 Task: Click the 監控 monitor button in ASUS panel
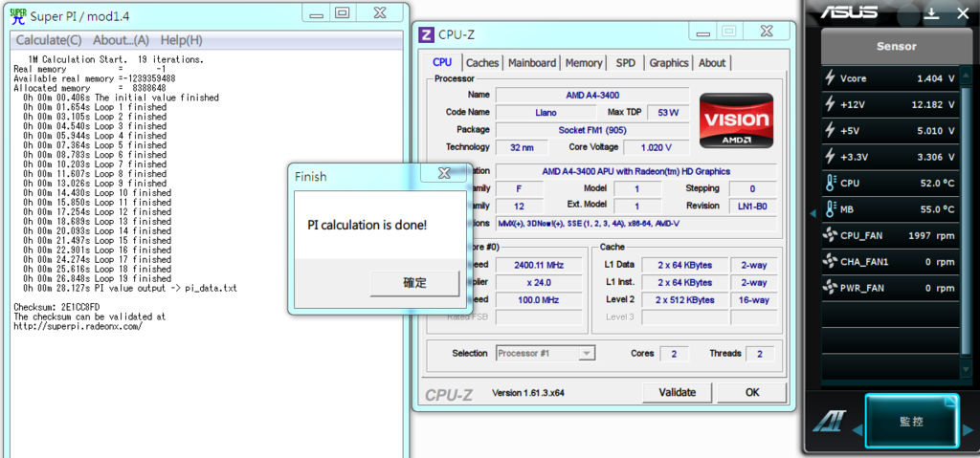point(911,421)
